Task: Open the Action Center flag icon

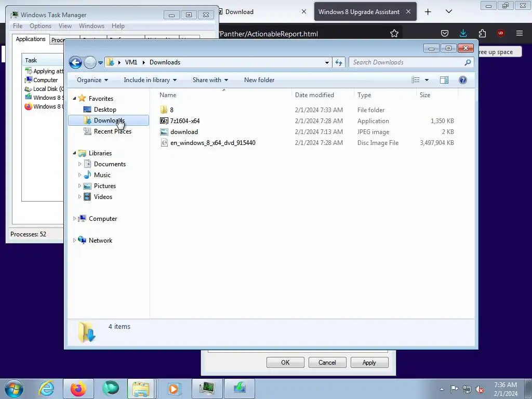Action: [454, 389]
